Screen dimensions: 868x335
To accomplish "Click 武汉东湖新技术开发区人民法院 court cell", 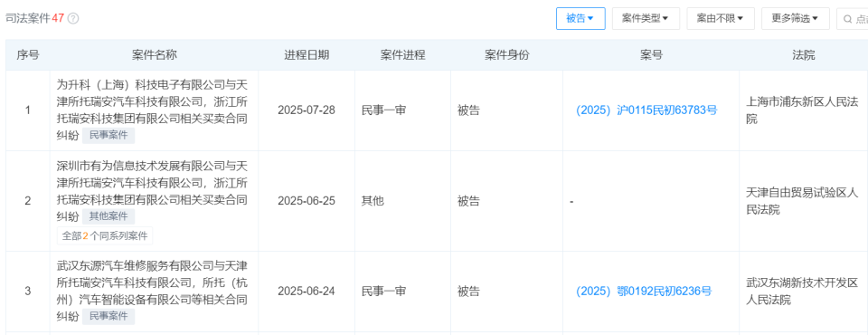I will 802,292.
